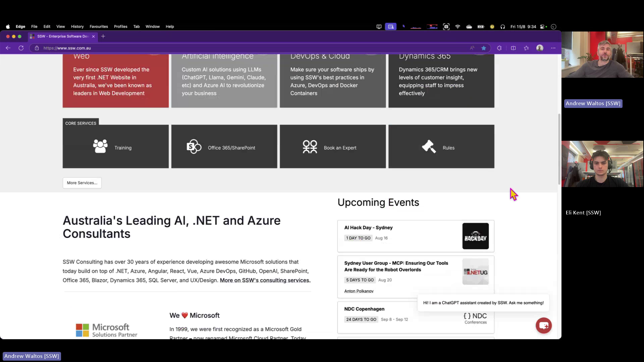Click the page vertical scrollbar thumb

559,149
